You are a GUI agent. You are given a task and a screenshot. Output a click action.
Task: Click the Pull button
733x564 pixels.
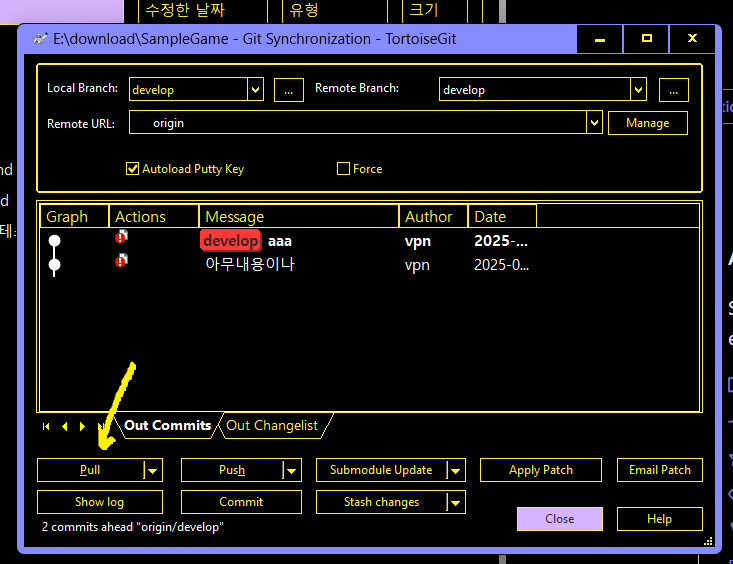(x=90, y=470)
